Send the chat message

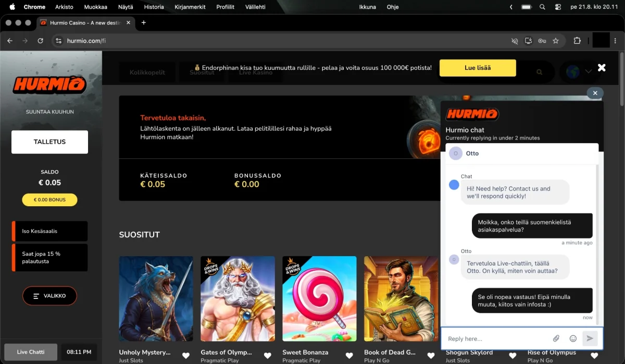click(590, 338)
